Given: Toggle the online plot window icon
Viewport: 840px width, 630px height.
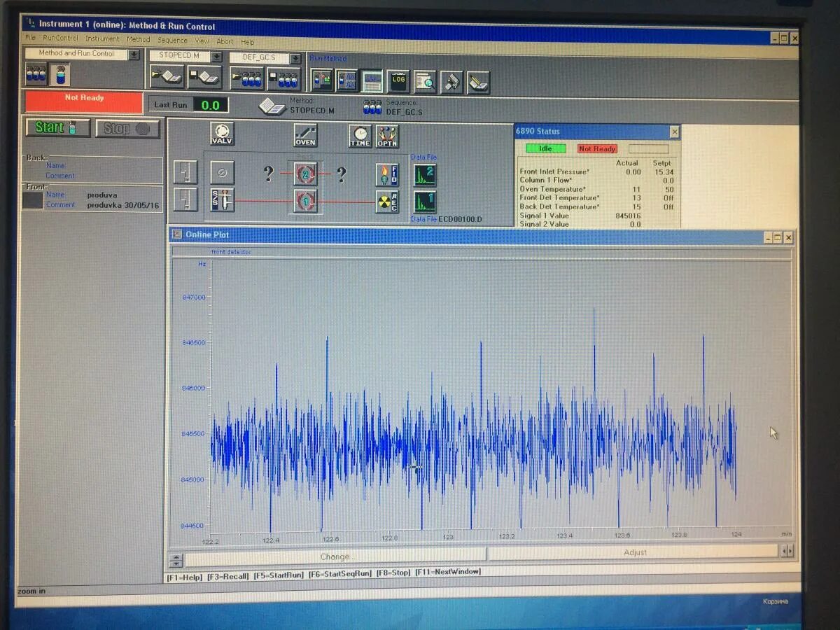Looking at the screenshot, I should click(x=372, y=81).
